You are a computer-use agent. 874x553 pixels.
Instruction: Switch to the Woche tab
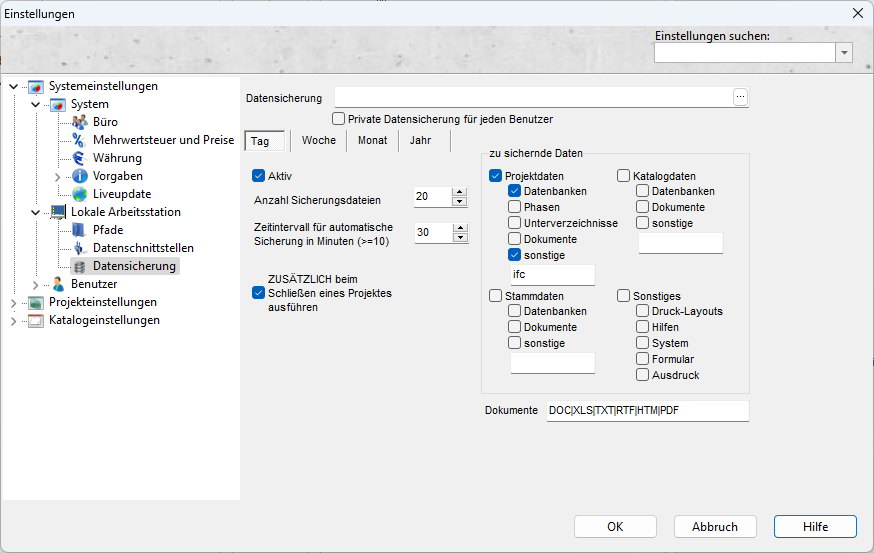[318, 141]
